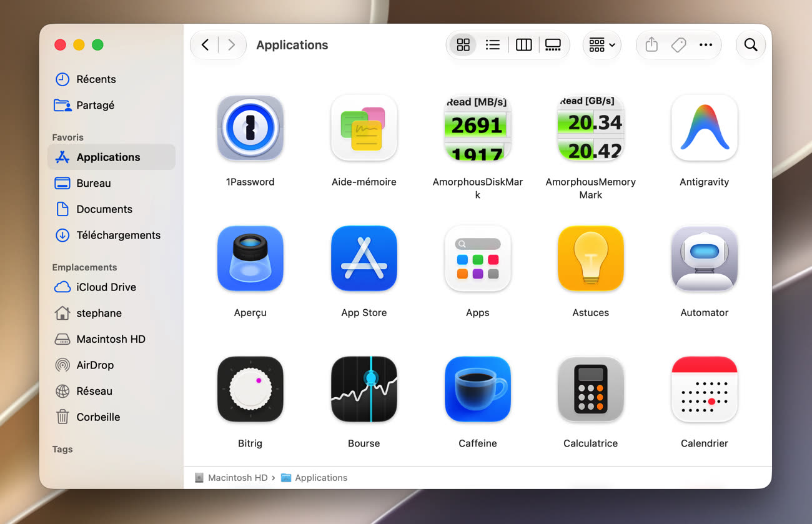Select the AmorphousDiskMark app icon
The width and height of the screenshot is (812, 524).
pyautogui.click(x=477, y=128)
